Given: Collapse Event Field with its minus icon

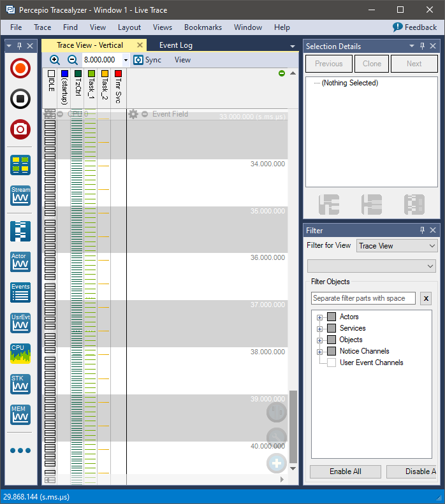Looking at the screenshot, I should pyautogui.click(x=145, y=114).
